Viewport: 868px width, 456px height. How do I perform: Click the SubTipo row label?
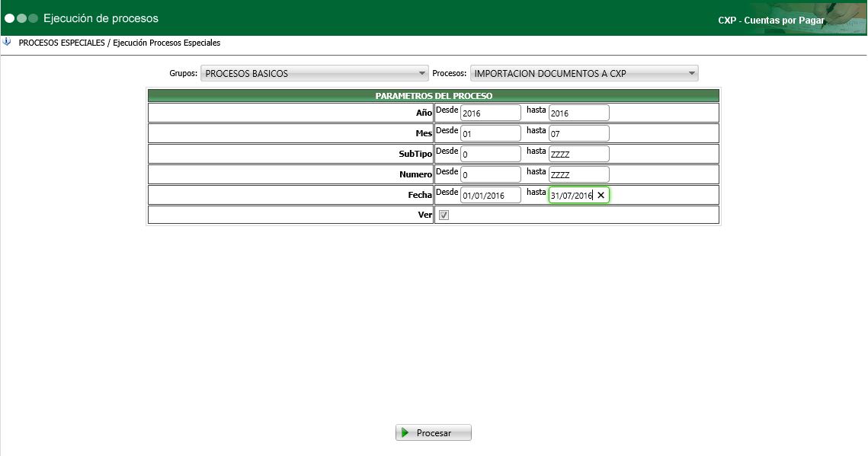415,155
